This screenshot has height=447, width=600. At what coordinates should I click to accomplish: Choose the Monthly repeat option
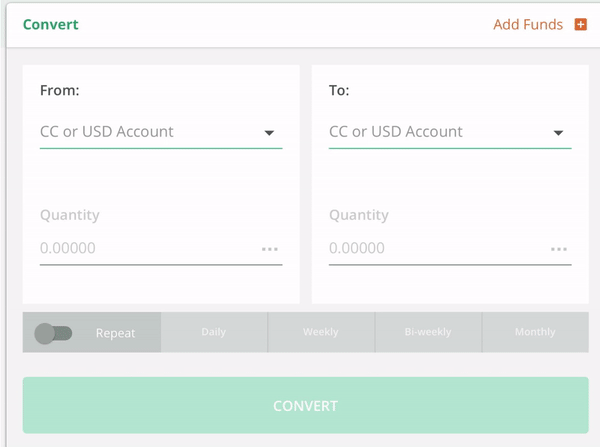pyautogui.click(x=535, y=332)
